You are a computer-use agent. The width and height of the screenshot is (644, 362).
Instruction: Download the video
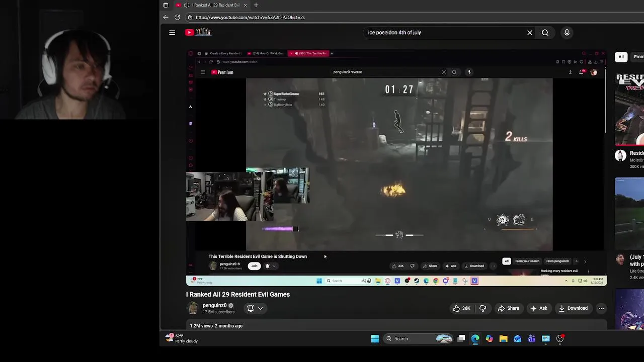(573, 308)
